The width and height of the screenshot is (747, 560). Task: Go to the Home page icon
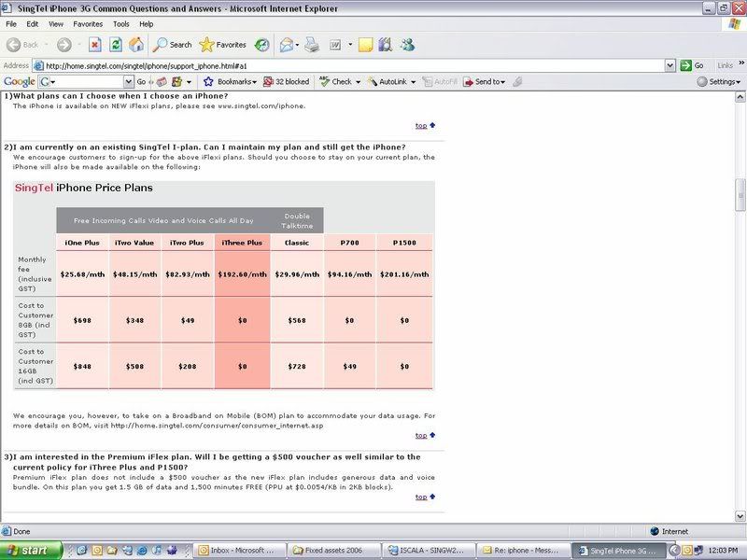(x=136, y=44)
